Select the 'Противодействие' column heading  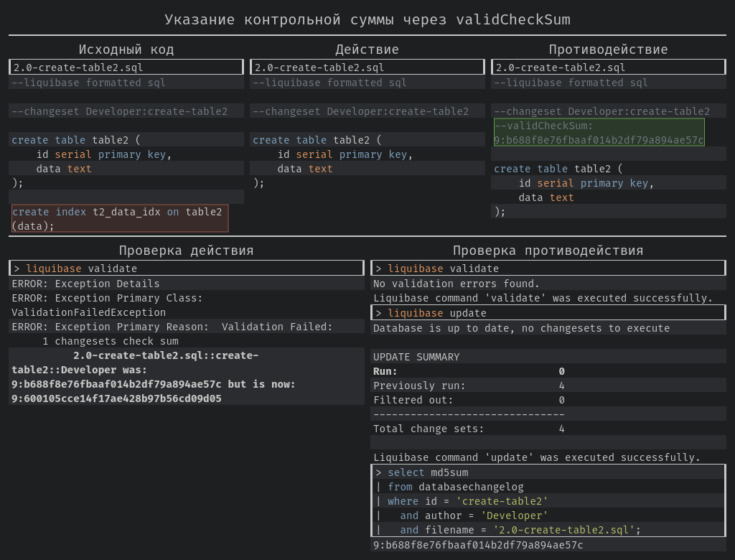coord(608,50)
